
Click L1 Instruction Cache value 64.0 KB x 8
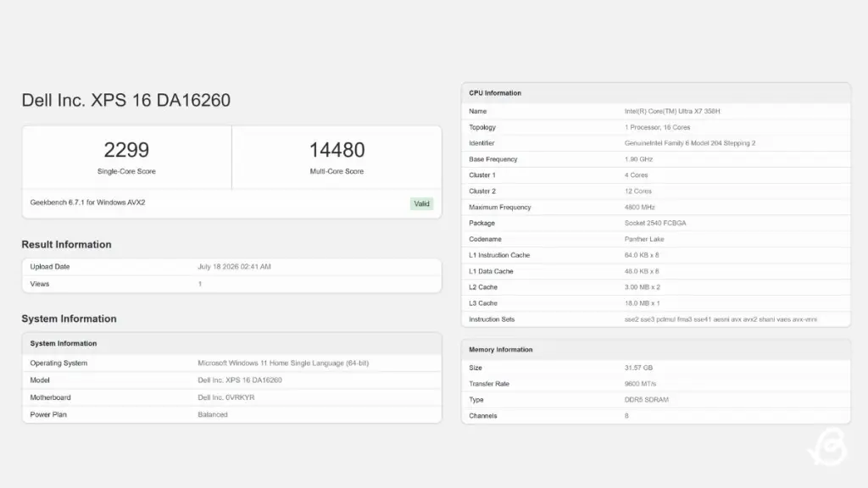[642, 256]
